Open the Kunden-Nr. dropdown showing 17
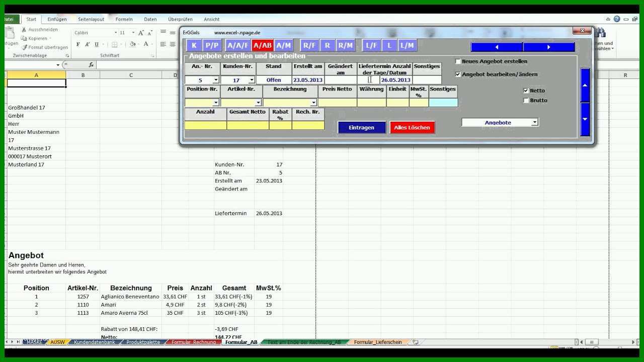Screen dimensions: 644x362 pos(252,80)
